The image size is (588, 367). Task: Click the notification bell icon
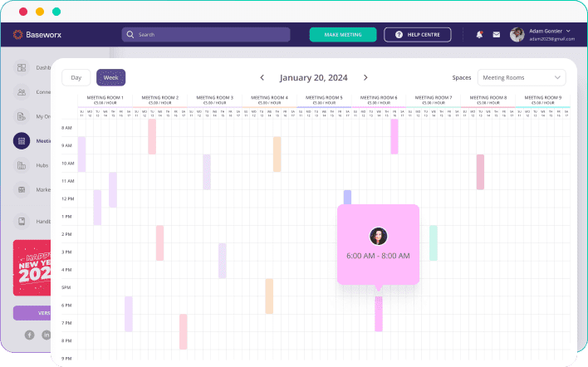[x=479, y=35]
